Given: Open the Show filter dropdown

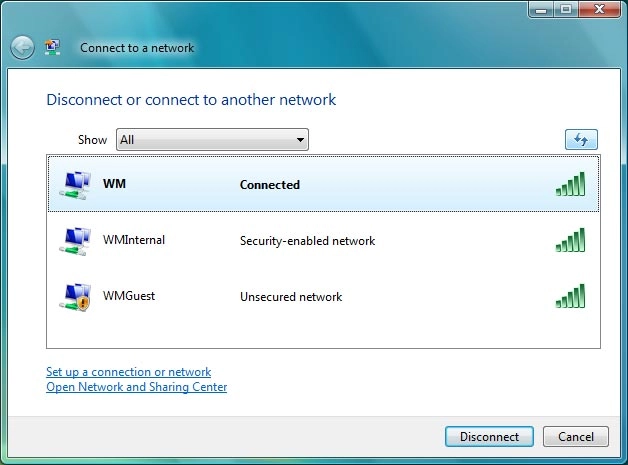Looking at the screenshot, I should pos(212,139).
